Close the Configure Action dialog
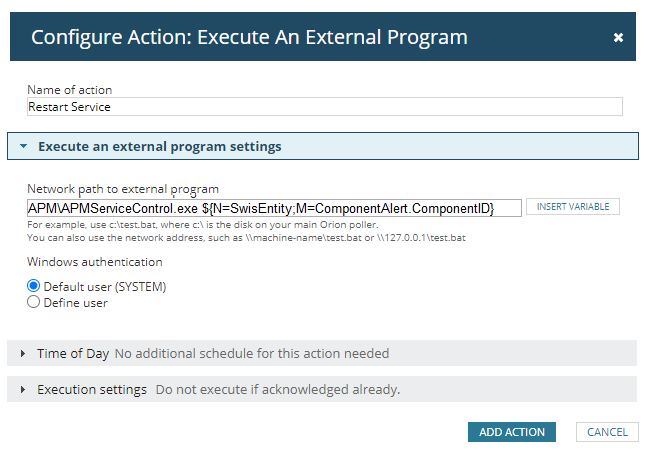Viewport: 645px width, 452px height. tap(618, 38)
